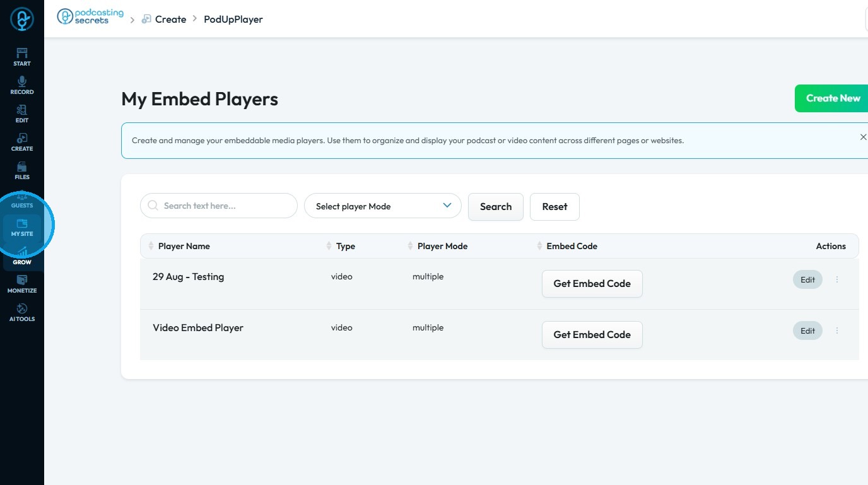Click the green Create New button
The height and width of the screenshot is (485, 868).
(833, 98)
